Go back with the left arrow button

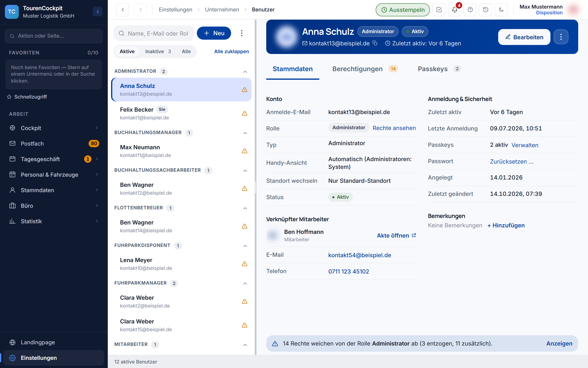coord(122,10)
